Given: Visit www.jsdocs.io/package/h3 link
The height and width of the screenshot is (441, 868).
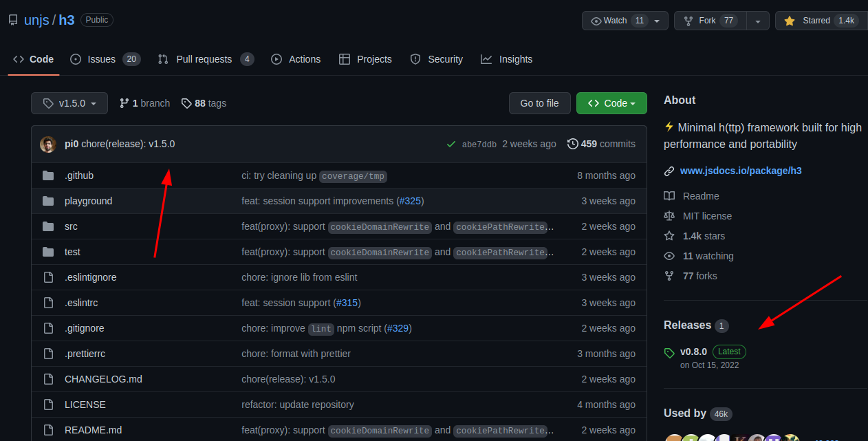Looking at the screenshot, I should (x=741, y=171).
